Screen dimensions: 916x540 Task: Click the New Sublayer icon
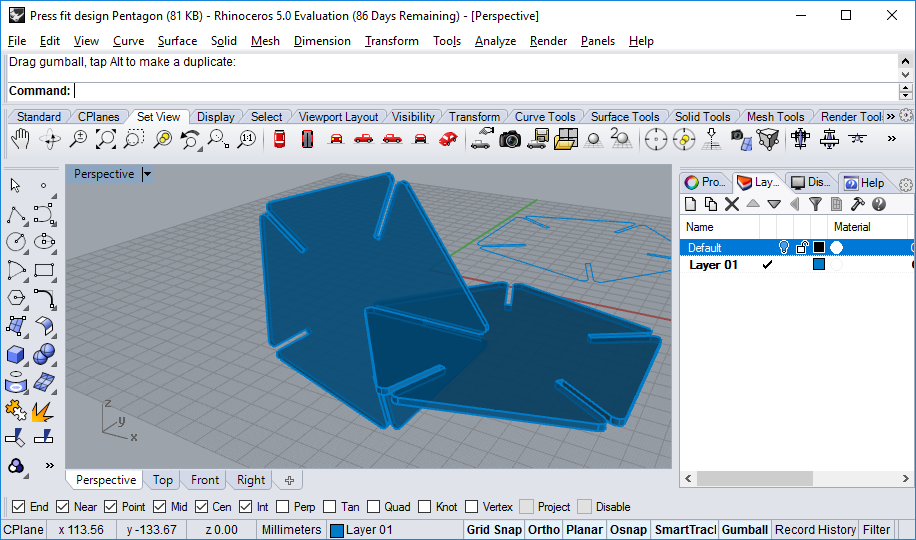pos(711,203)
